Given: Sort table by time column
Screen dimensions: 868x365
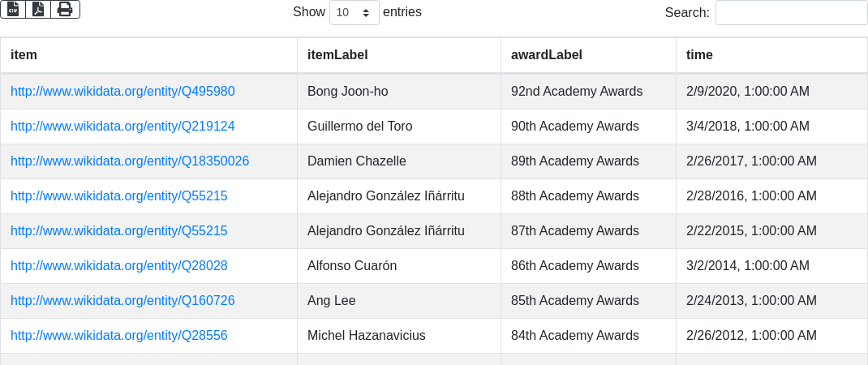Looking at the screenshot, I should pyautogui.click(x=699, y=55).
